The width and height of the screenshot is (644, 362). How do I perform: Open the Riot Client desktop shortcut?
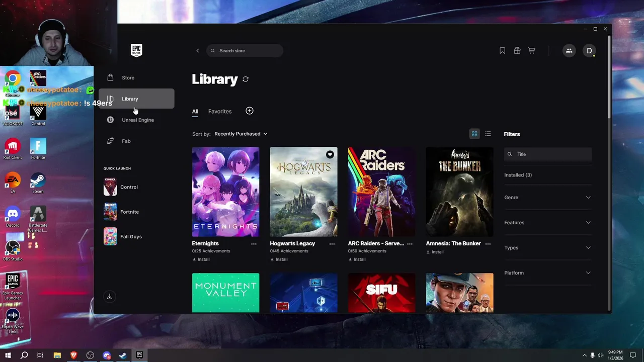13,149
